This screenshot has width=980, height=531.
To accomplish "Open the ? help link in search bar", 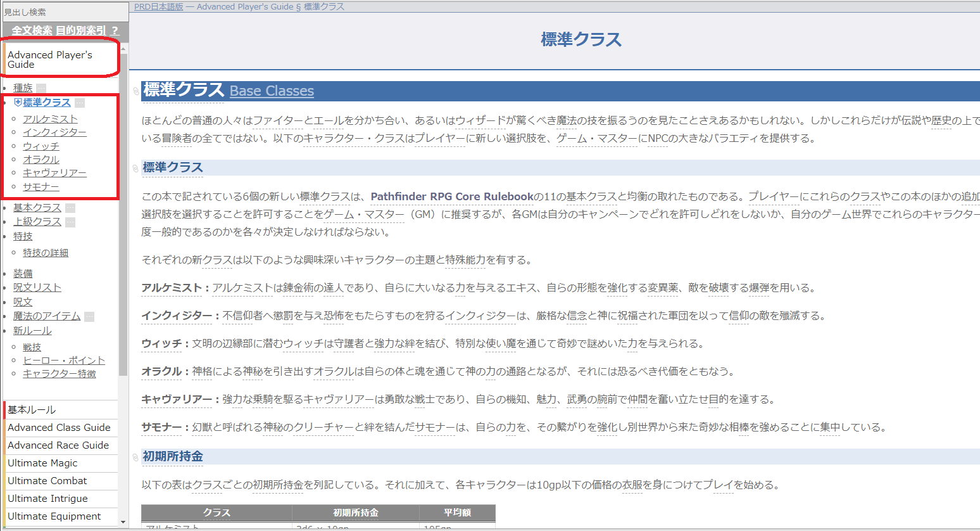I will (115, 30).
